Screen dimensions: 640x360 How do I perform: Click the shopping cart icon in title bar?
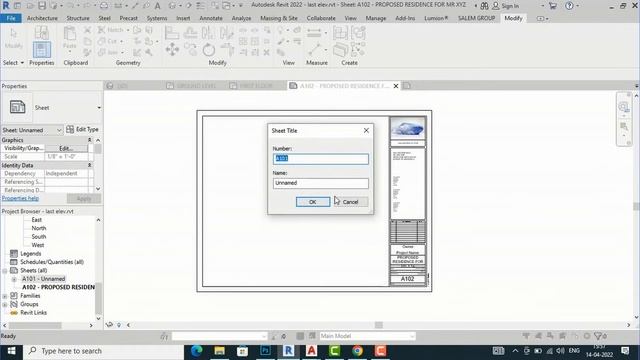(x=553, y=6)
